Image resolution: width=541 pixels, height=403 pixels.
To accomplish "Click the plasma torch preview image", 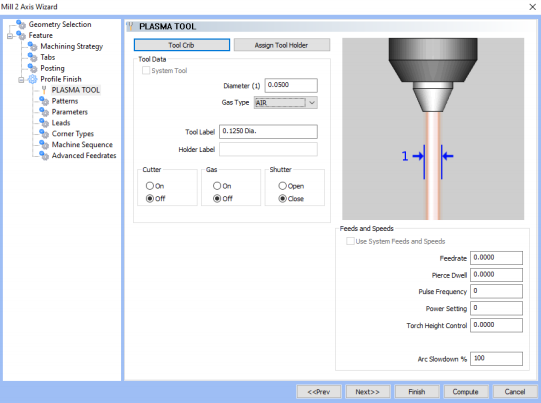I will tap(433, 129).
